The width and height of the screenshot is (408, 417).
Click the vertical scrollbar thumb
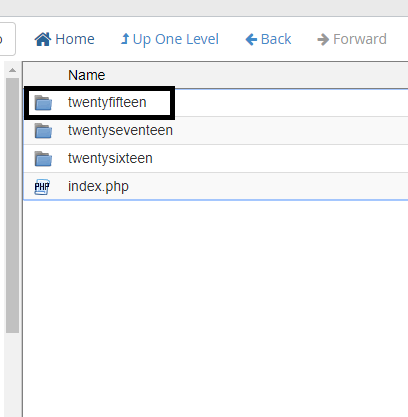click(12, 205)
